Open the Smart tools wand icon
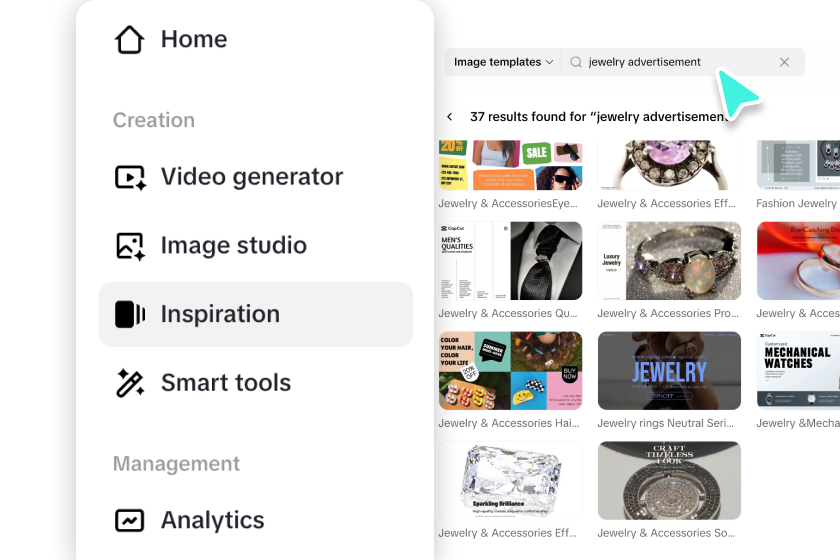The image size is (840, 560). tap(130, 383)
